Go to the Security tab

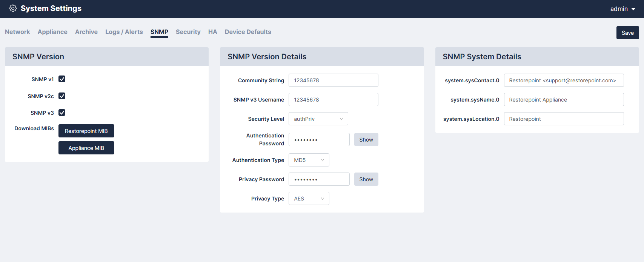click(188, 32)
